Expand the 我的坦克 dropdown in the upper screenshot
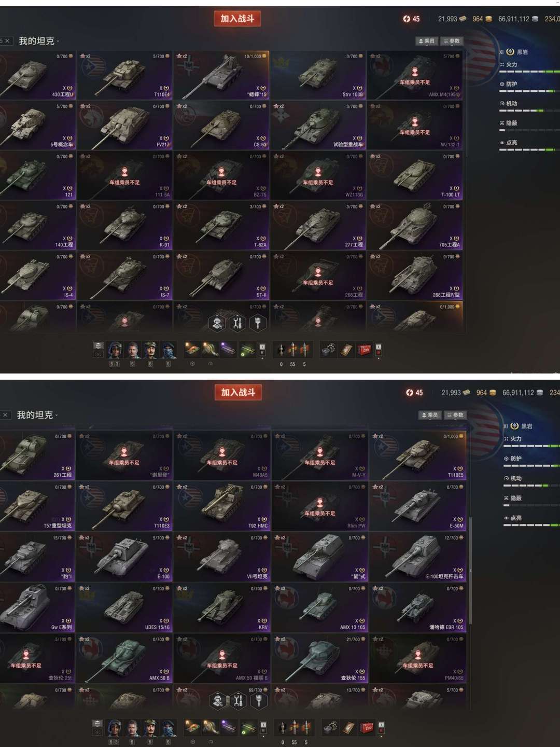This screenshot has height=747, width=560. point(39,41)
